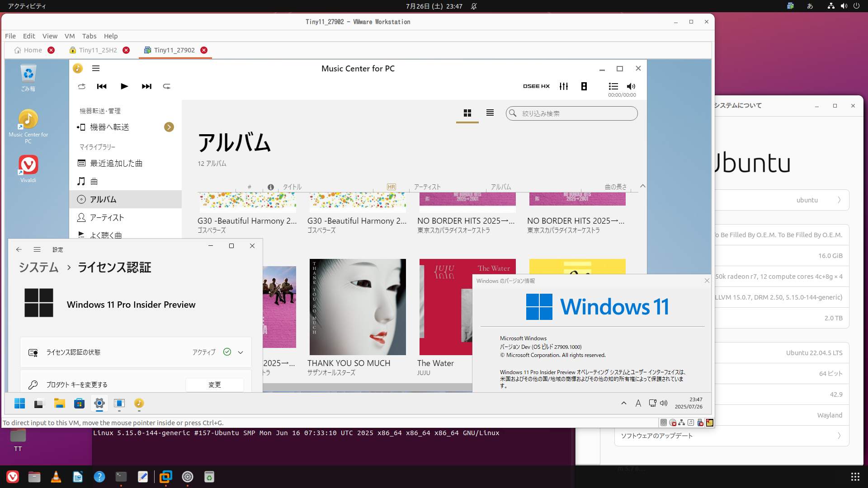Screen dimensions: 868x488
Task: Show the play queue list icon
Action: click(613, 86)
